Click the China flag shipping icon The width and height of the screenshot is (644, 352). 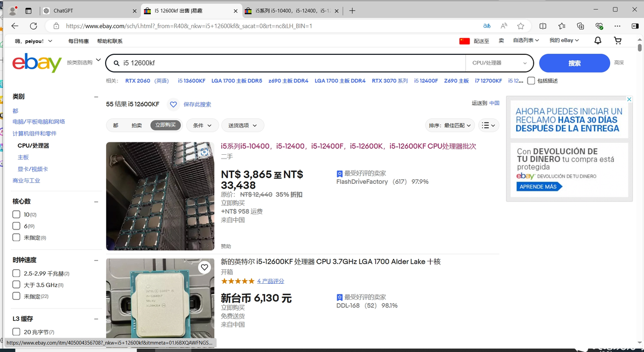click(x=464, y=41)
